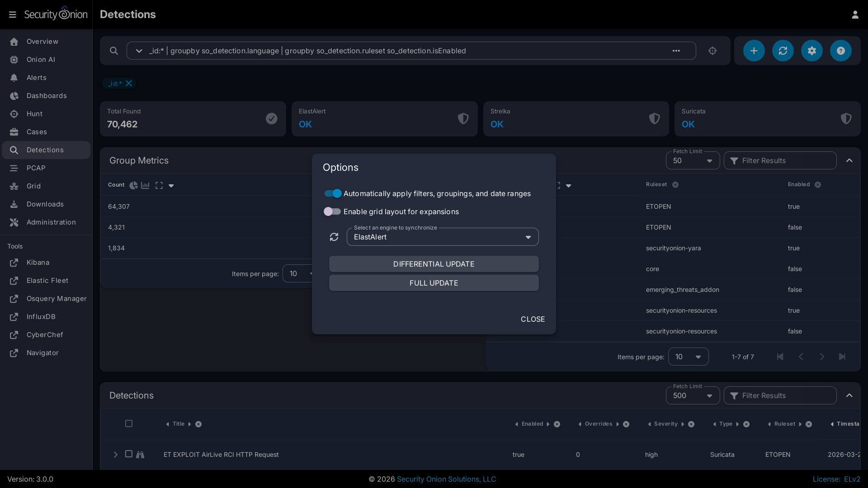868x488 pixels.
Task: Click the add new detection plus button
Action: 754,51
